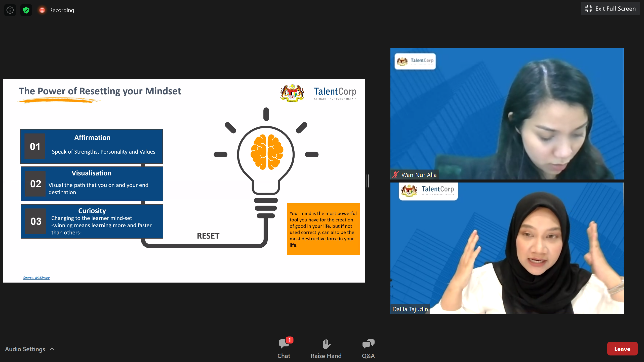Select the Q&A tab
This screenshot has height=362, width=644.
369,349
